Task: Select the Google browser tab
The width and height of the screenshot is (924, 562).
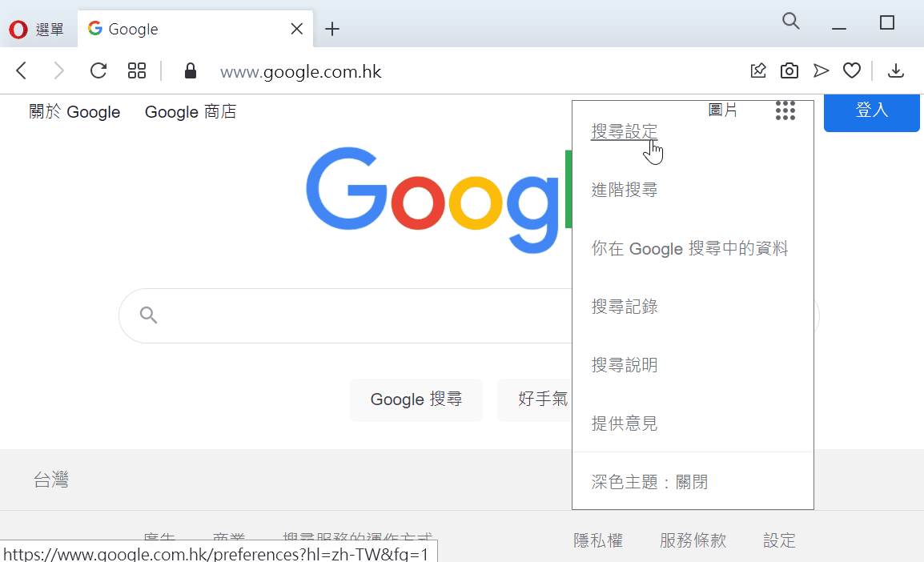Action: (195, 29)
